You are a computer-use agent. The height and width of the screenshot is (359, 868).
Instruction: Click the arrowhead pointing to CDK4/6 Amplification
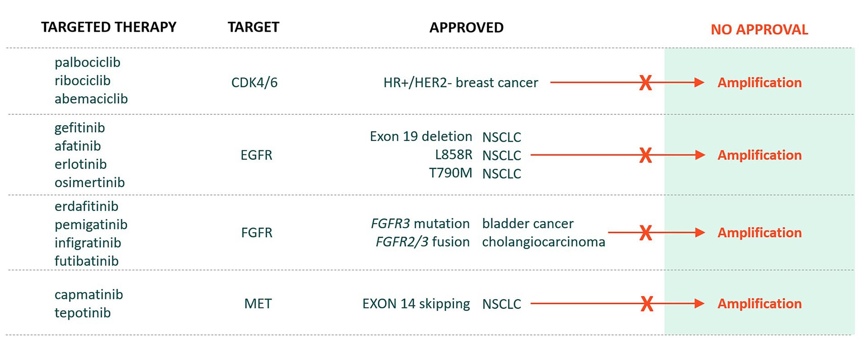coord(699,82)
